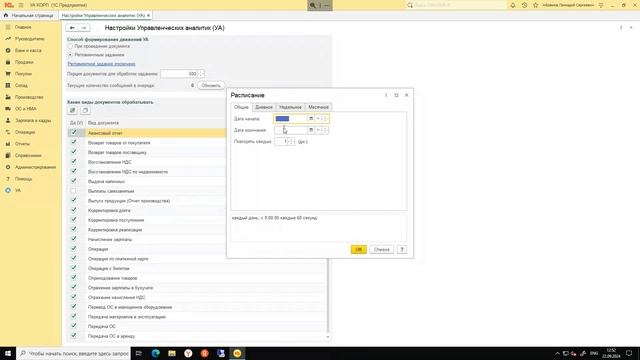The width and height of the screenshot is (640, 360).
Task: Open the Производство section
Action: [x=29, y=97]
